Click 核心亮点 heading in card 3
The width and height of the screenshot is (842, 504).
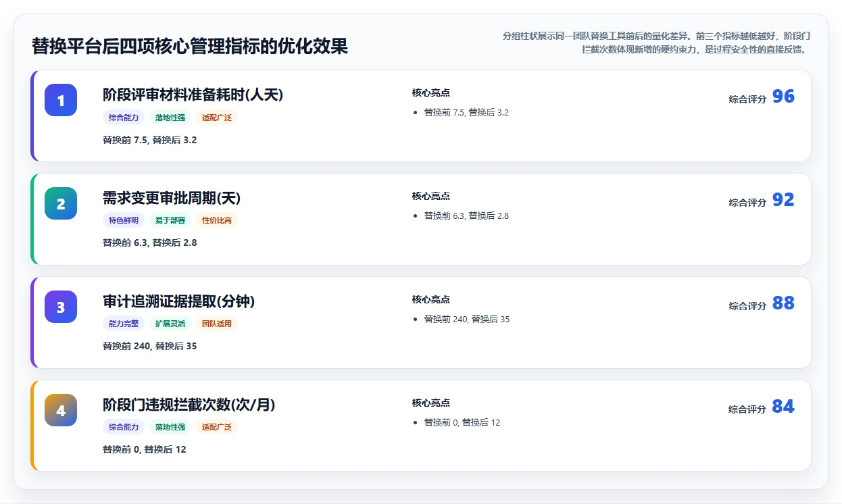[x=431, y=300]
